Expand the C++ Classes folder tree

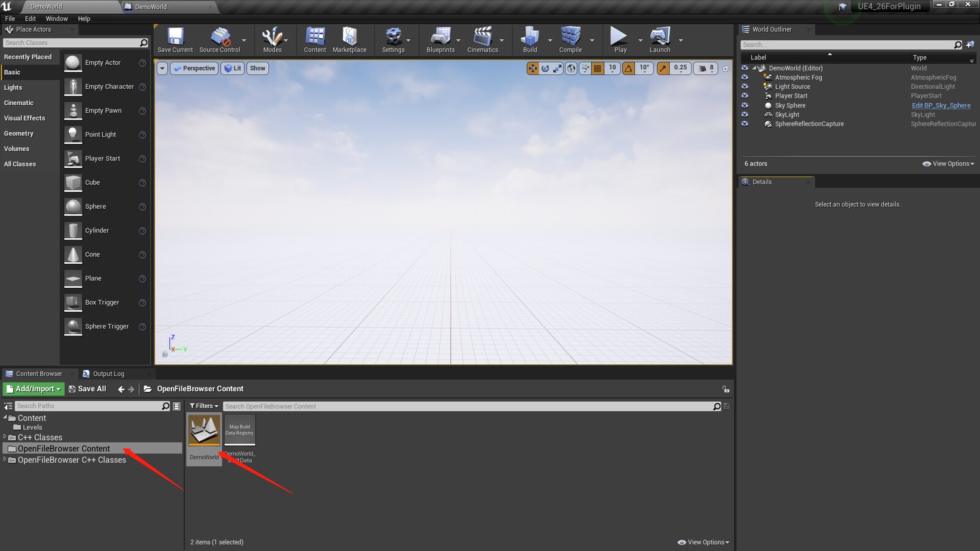click(x=5, y=437)
